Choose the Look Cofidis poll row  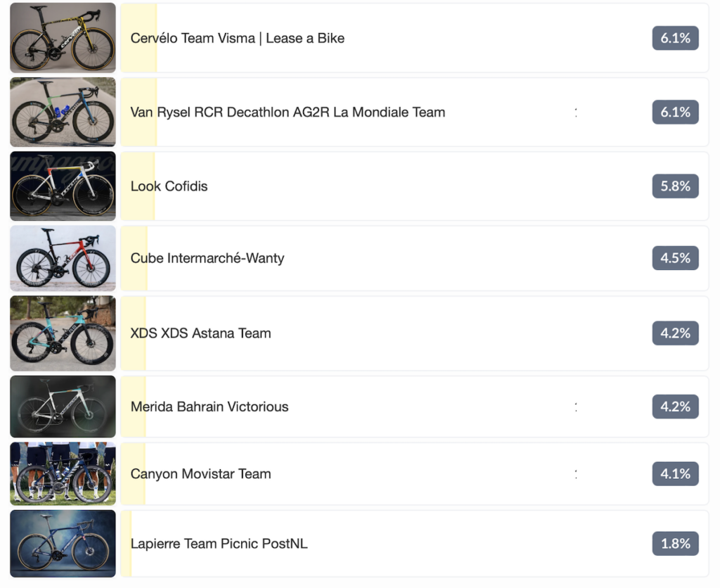415,186
